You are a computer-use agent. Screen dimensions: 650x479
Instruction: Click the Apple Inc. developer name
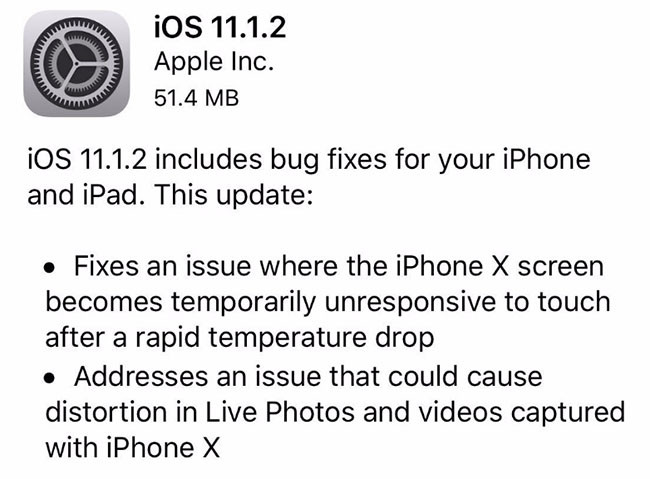click(x=214, y=63)
